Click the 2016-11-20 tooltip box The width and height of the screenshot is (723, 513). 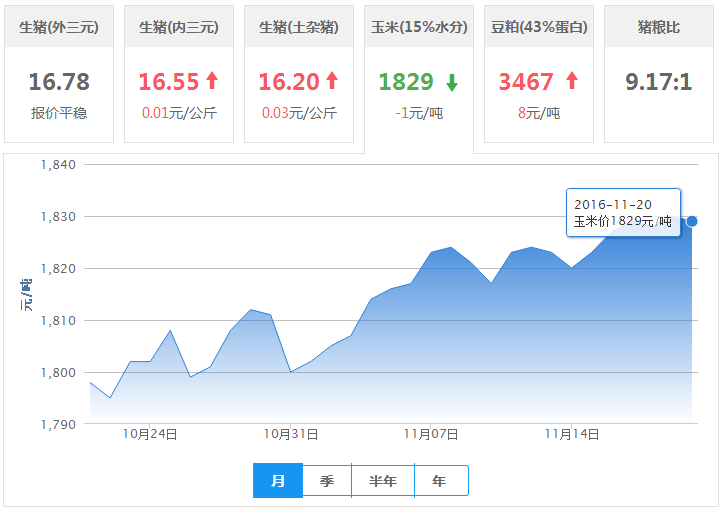[623, 212]
